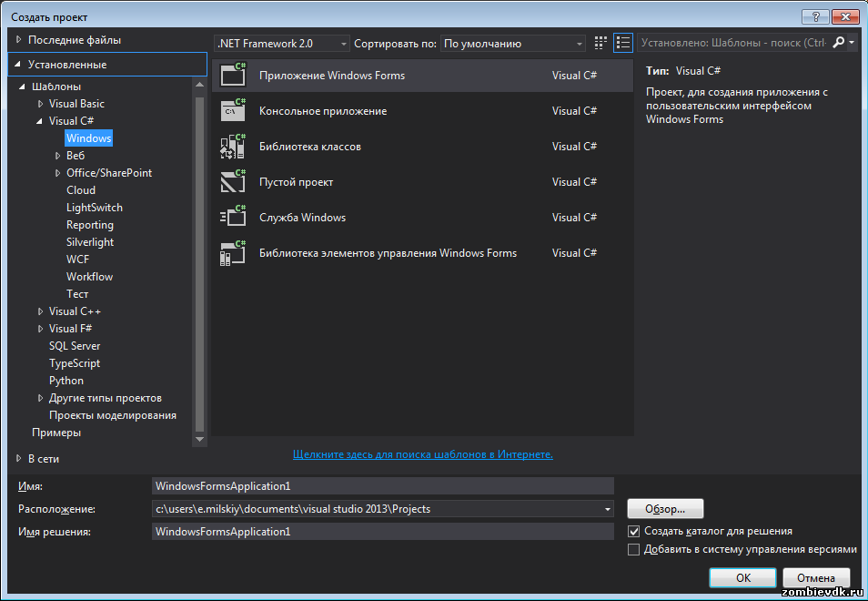
Task: Click the OK button
Action: click(742, 577)
